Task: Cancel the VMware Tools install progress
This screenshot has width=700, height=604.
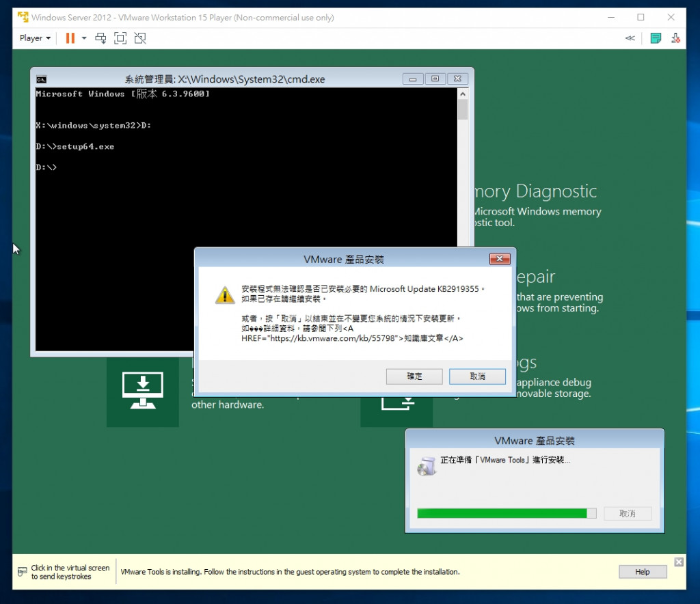Action: (x=628, y=513)
